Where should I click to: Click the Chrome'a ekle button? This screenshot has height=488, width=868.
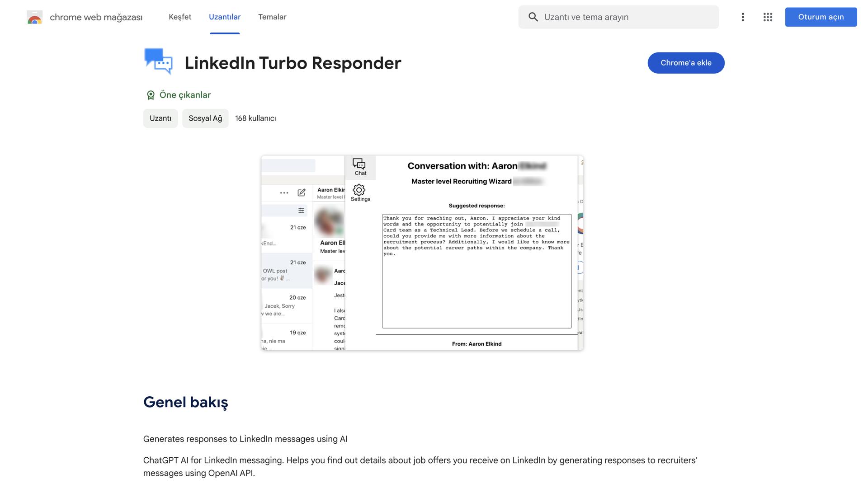686,63
